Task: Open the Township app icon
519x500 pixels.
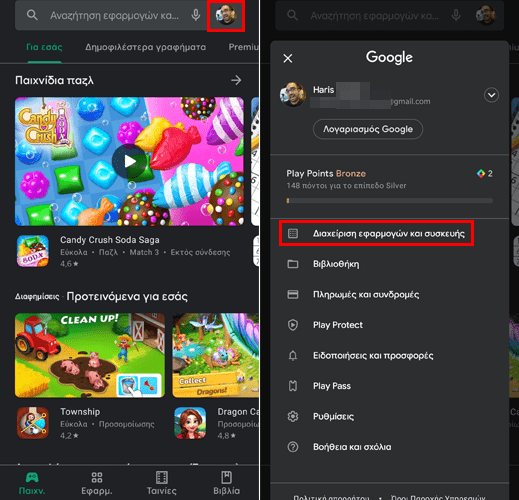Action: point(33,423)
